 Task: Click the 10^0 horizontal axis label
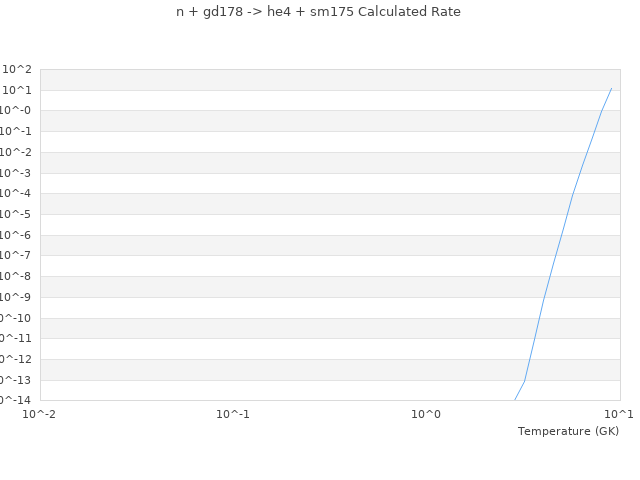pyautogui.click(x=426, y=414)
